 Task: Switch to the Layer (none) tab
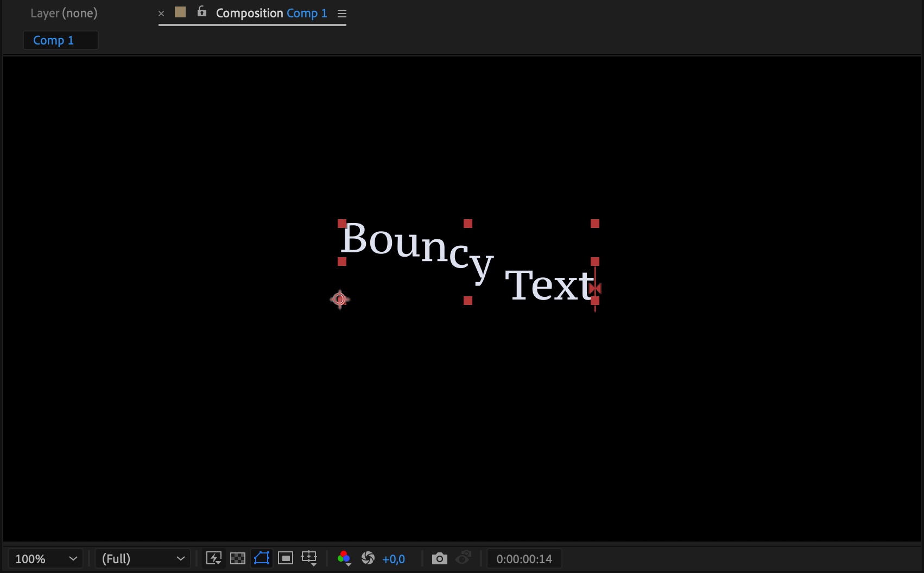[64, 13]
